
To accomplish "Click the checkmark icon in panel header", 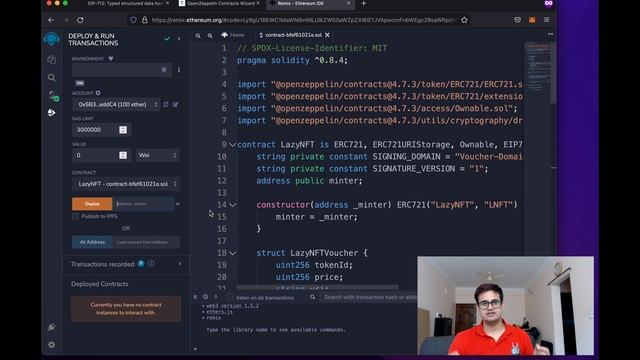I will coord(167,39).
